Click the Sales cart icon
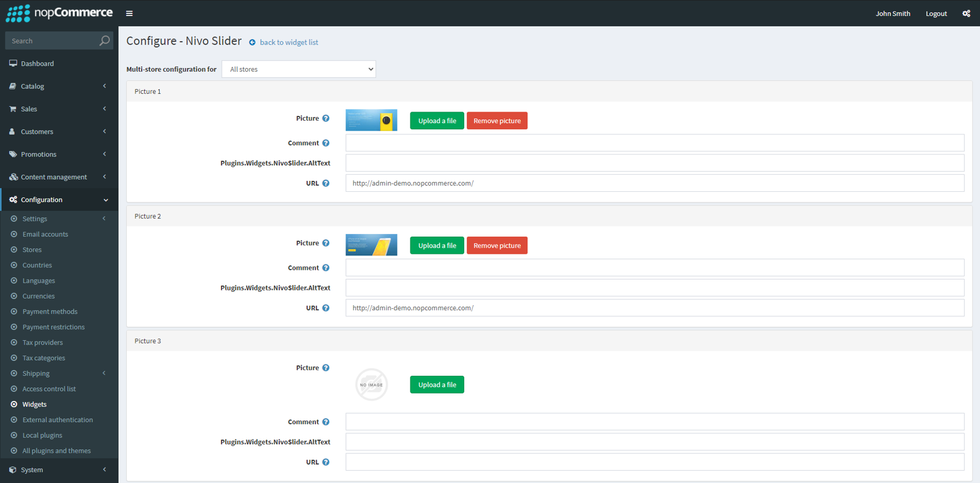The height and width of the screenshot is (483, 980). point(13,109)
